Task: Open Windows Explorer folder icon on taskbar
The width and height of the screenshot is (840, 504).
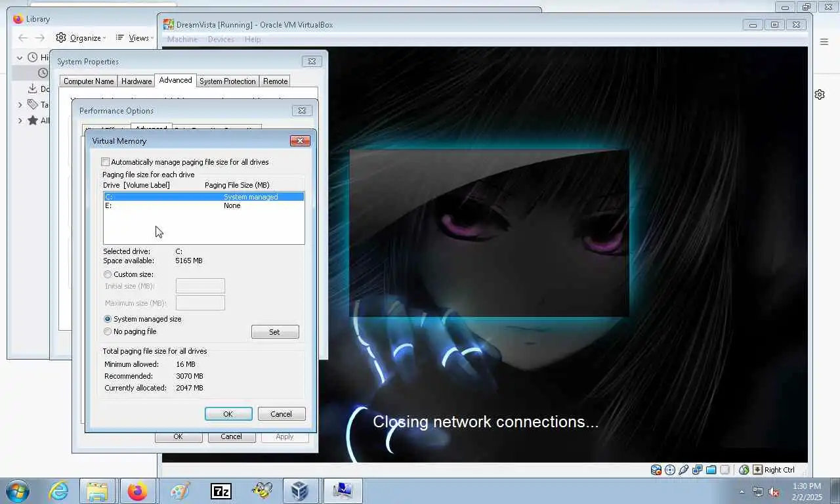Action: tap(97, 491)
